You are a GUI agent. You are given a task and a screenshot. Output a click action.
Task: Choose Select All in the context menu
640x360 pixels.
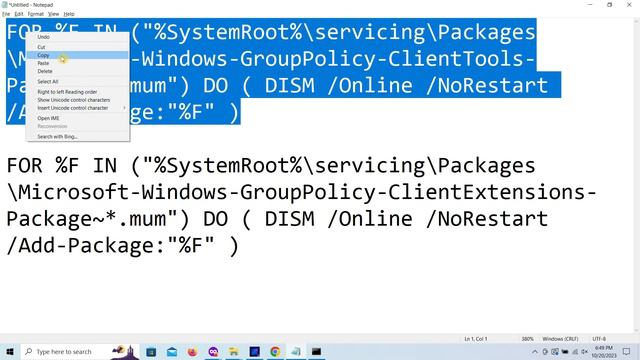(78, 82)
